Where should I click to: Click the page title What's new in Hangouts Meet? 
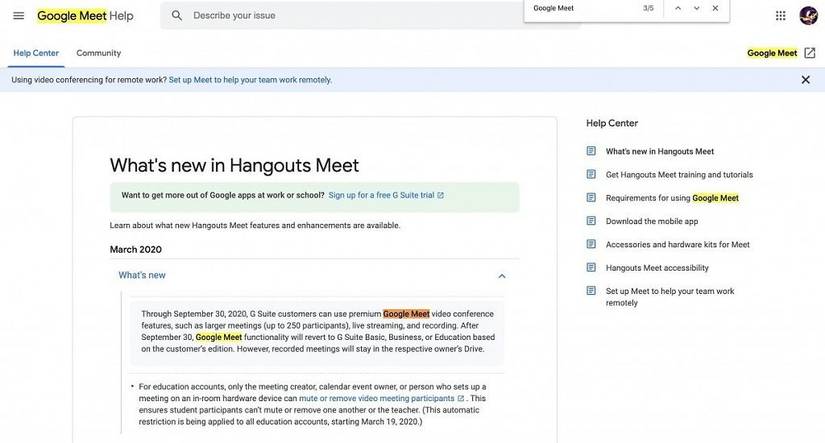click(234, 165)
